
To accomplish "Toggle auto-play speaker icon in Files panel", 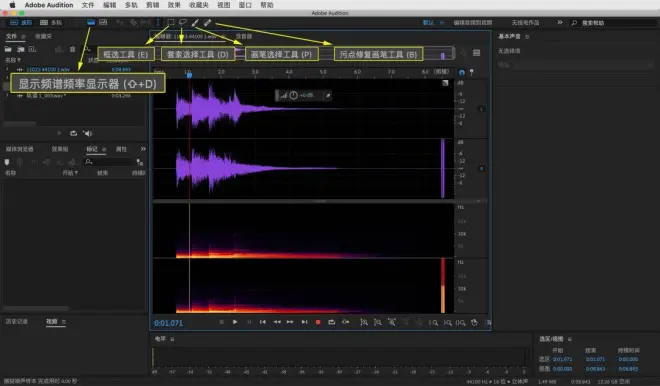I will click(88, 133).
